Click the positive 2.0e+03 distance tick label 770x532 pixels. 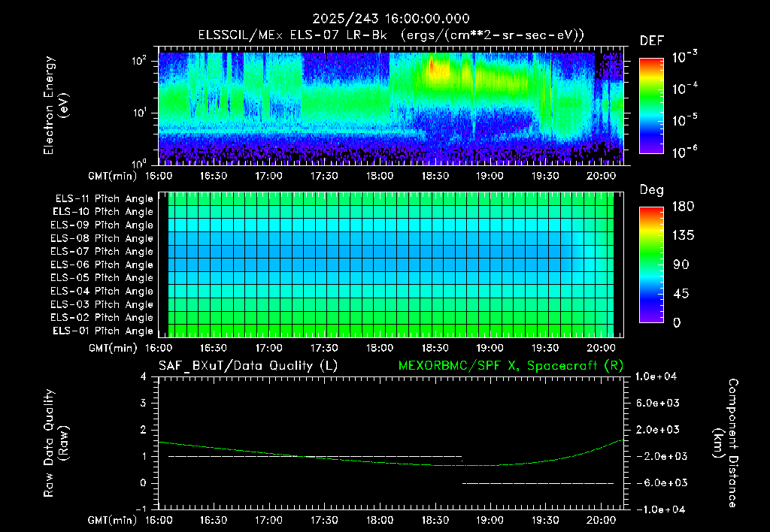pyautogui.click(x=658, y=429)
